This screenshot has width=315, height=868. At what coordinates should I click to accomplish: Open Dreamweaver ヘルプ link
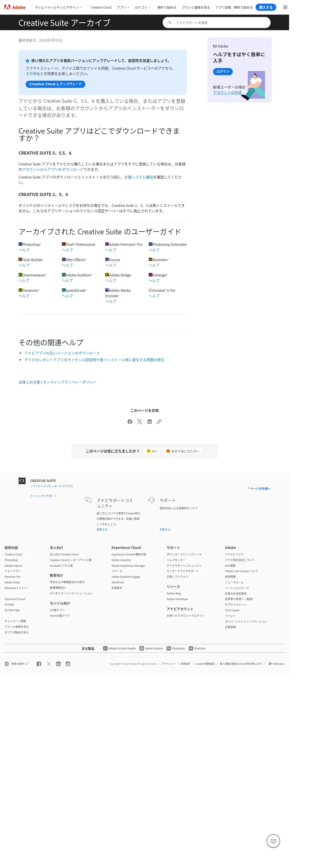click(24, 280)
